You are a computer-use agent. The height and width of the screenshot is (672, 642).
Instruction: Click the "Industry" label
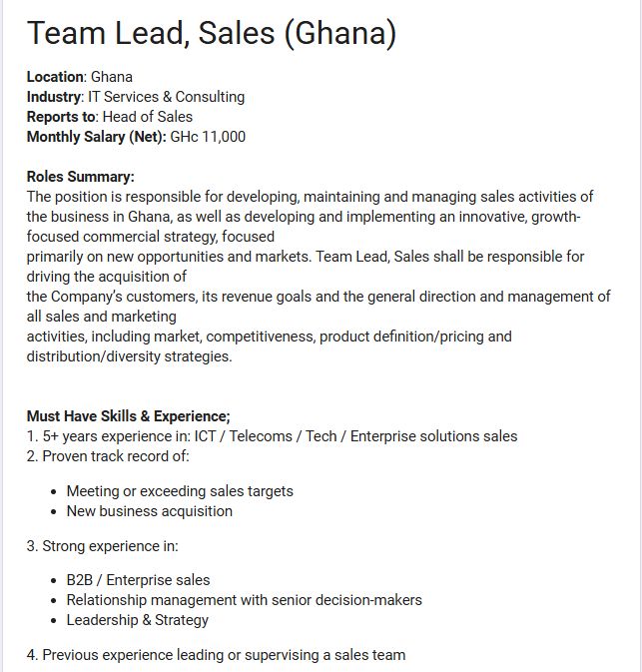click(54, 97)
